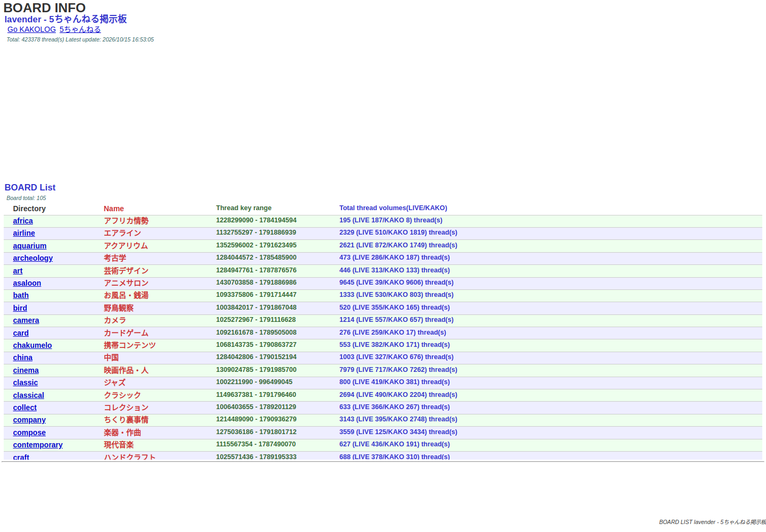
Task: Select key range 1002211990 - 996499045
Action: click(254, 382)
